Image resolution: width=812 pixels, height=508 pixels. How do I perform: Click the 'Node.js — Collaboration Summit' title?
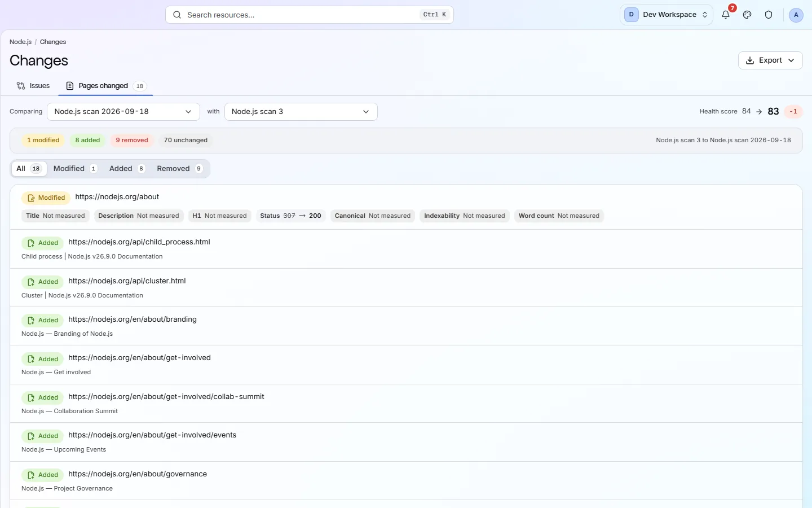69,411
